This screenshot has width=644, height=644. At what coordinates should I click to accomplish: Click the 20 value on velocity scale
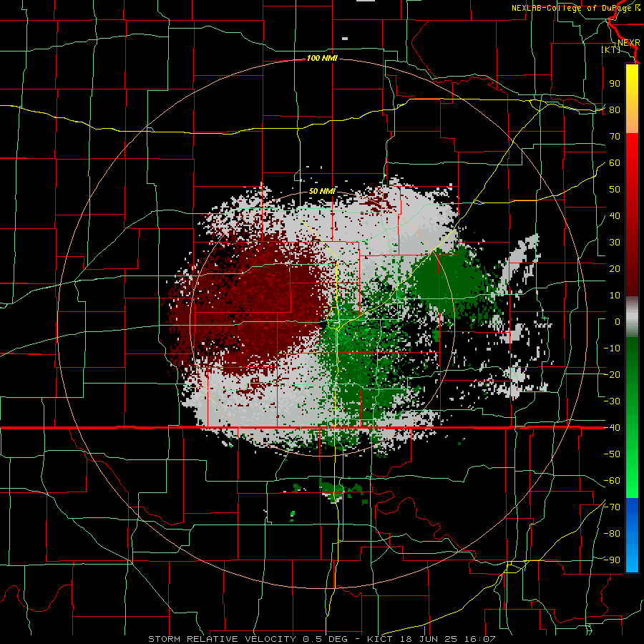point(615,269)
